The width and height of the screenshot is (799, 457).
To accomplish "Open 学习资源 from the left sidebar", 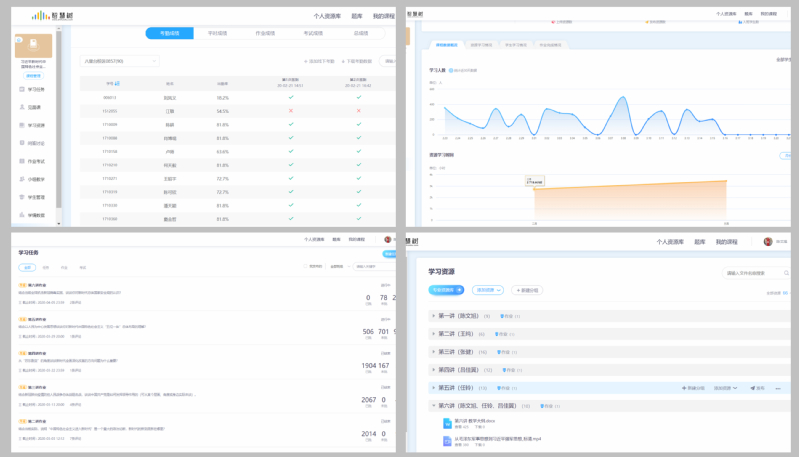I will (x=36, y=126).
